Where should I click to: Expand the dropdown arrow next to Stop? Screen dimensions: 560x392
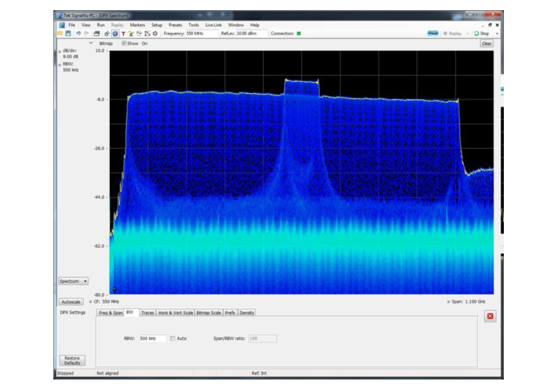pos(497,34)
